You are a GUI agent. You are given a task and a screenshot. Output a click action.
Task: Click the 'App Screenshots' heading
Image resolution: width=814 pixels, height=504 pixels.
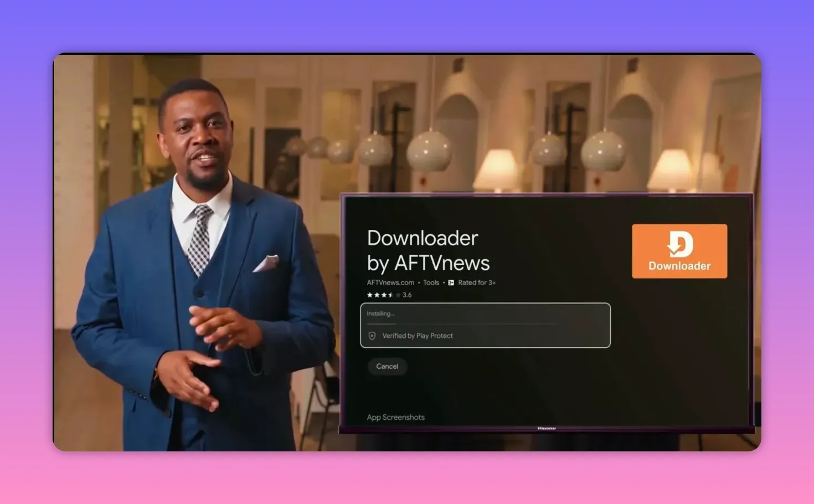395,417
